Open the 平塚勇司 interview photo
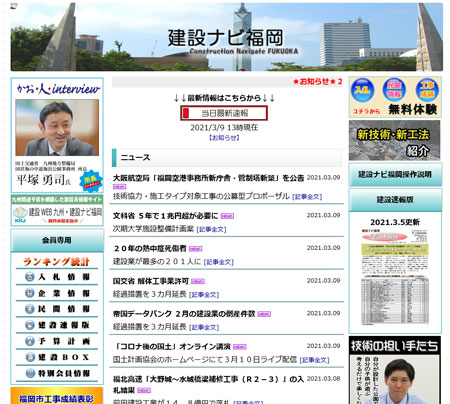The height and width of the screenshot is (404, 450). (57, 127)
